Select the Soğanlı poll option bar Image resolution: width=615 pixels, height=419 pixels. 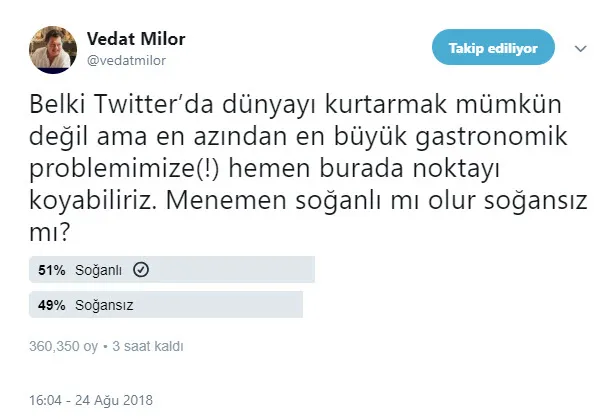(x=174, y=269)
